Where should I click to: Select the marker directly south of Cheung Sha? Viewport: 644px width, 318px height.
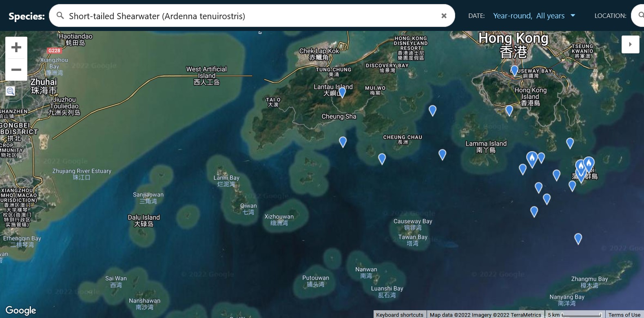(x=343, y=141)
